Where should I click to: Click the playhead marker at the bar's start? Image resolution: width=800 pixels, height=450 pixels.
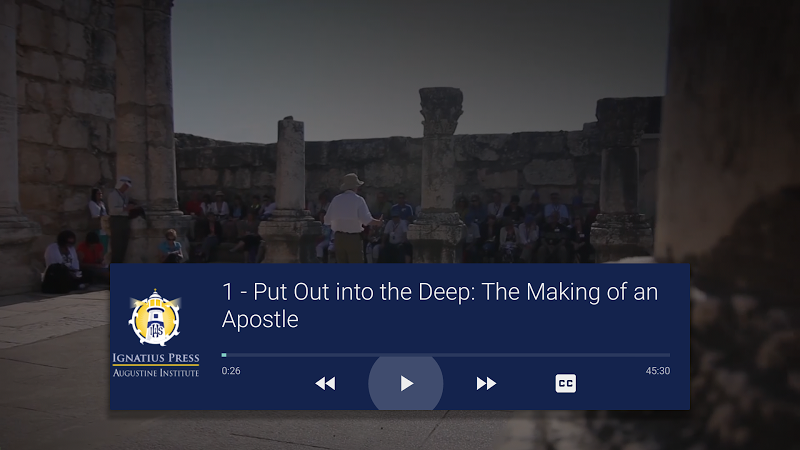[224, 355]
